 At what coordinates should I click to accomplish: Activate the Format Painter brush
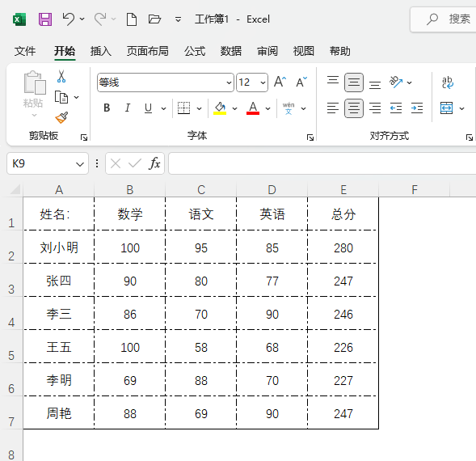(61, 117)
